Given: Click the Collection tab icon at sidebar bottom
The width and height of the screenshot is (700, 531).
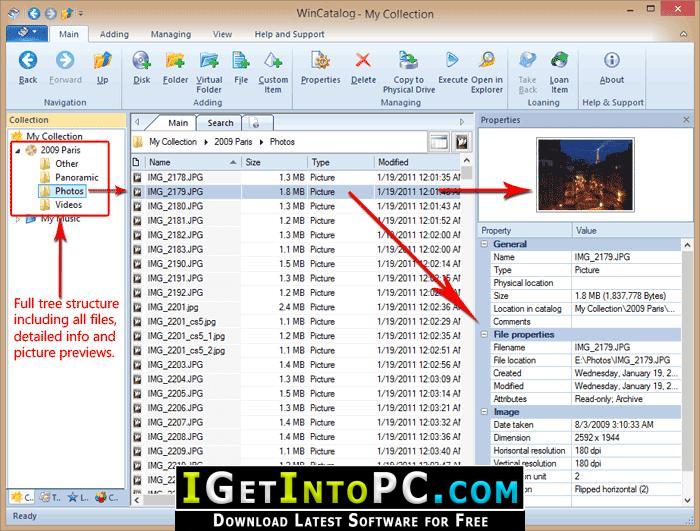Looking at the screenshot, I should pos(22,497).
